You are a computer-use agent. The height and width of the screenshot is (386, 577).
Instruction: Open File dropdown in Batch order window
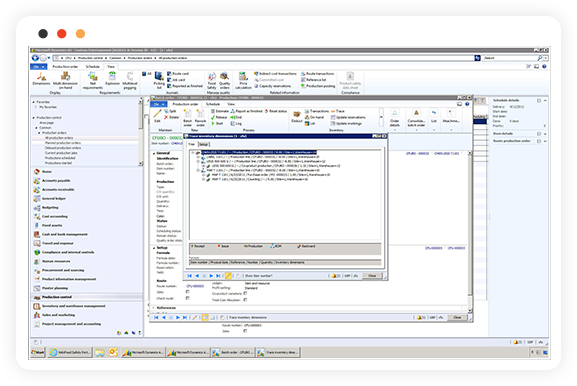(159, 104)
